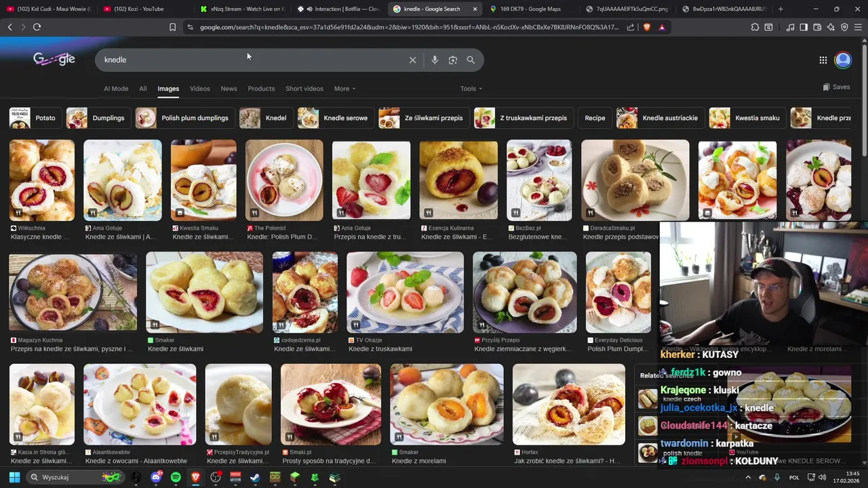Open Steam from the taskbar

pos(255,477)
